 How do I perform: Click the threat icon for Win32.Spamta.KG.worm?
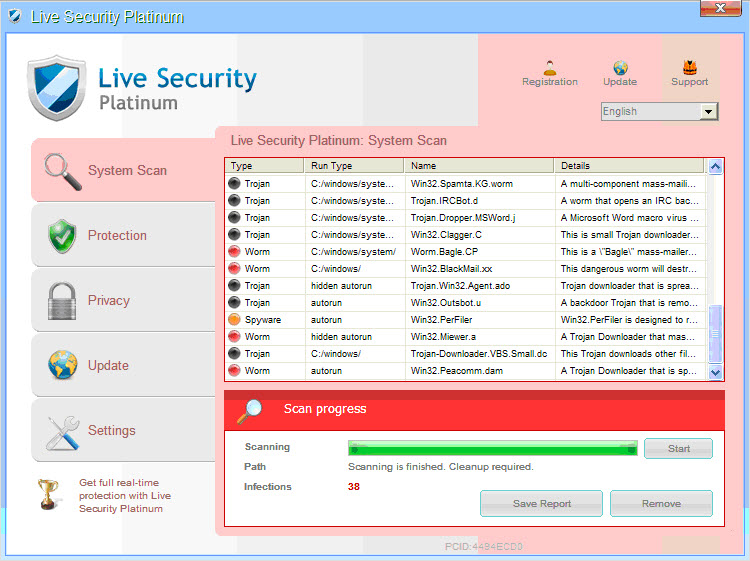tap(234, 184)
